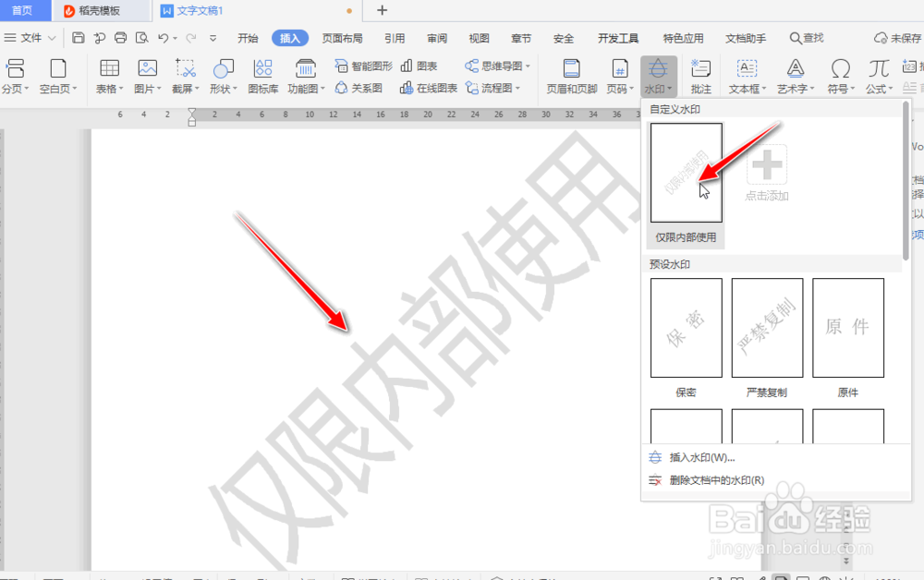Open the 视图 ribbon tab
The height and width of the screenshot is (580, 924).
coord(479,38)
